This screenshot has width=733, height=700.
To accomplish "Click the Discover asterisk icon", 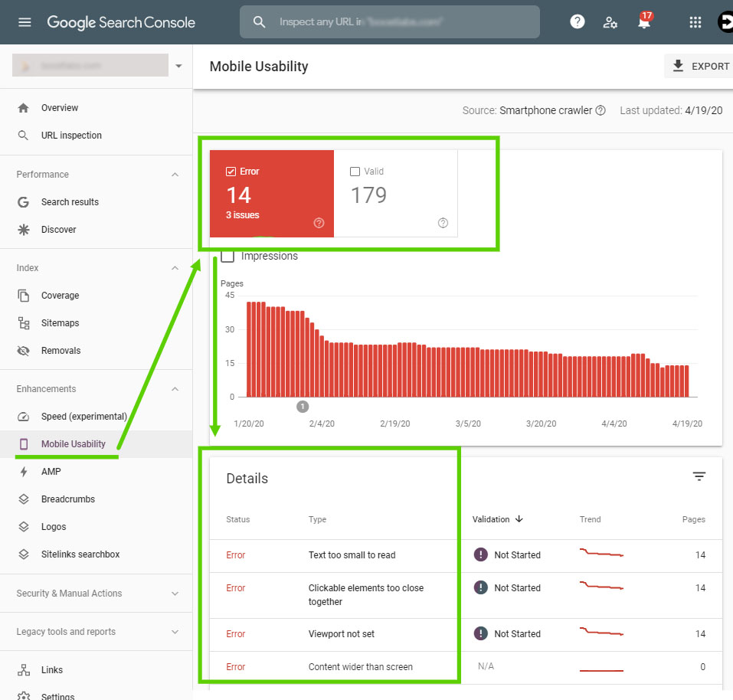I will point(24,230).
